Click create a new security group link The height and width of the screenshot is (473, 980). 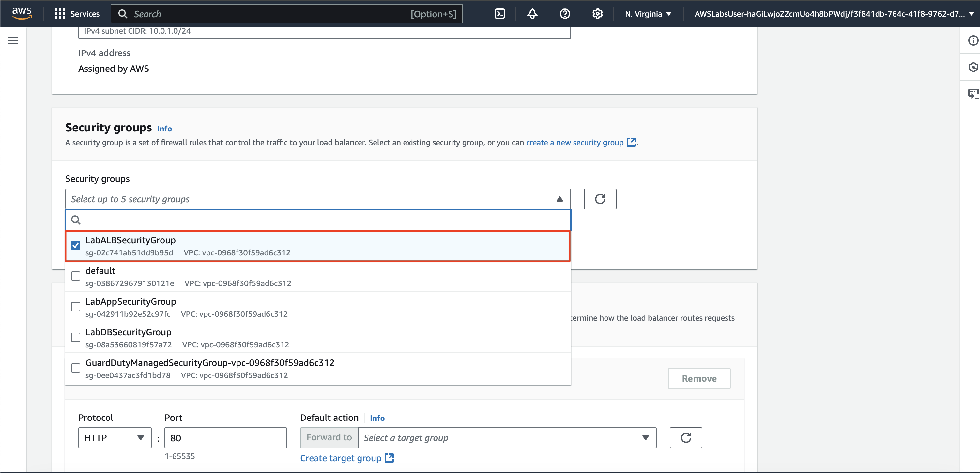click(574, 142)
